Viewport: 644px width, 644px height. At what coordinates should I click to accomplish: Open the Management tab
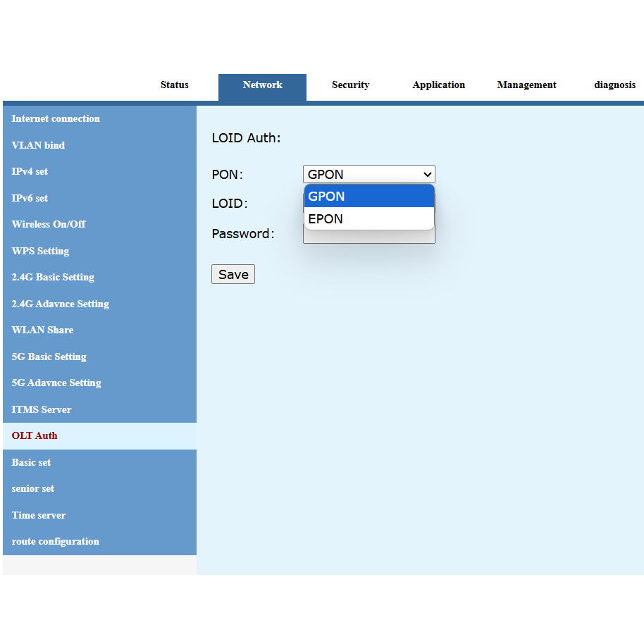(x=526, y=85)
